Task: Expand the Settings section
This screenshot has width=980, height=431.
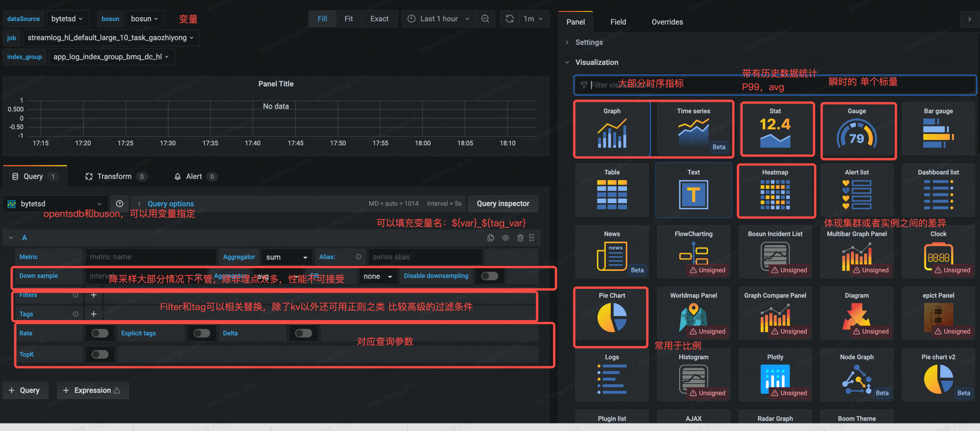Action: point(589,42)
